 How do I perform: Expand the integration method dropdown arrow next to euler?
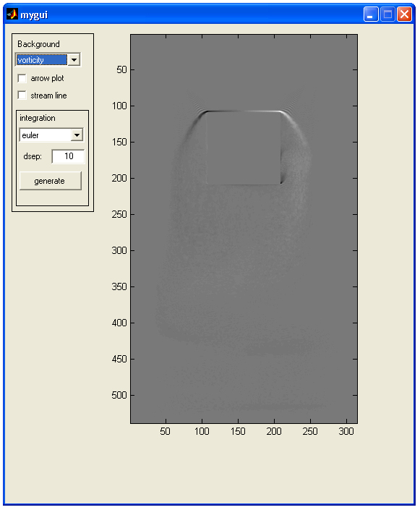pyautogui.click(x=77, y=135)
